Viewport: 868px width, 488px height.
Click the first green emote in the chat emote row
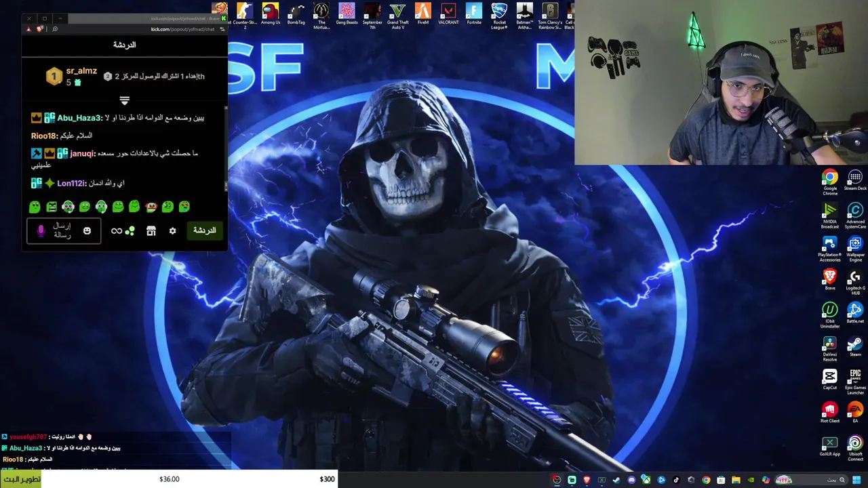[x=35, y=207]
